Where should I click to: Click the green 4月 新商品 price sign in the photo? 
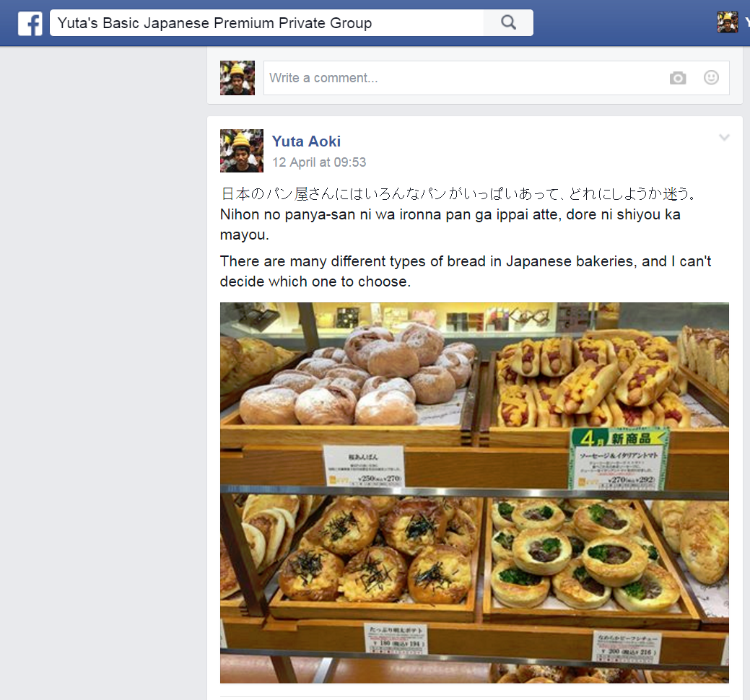[x=618, y=458]
